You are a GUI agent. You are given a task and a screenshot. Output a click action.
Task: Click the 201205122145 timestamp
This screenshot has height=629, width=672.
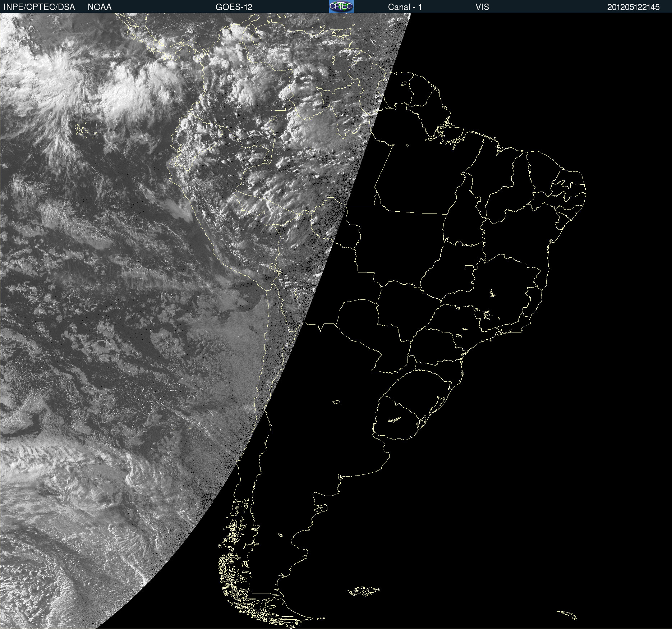point(633,7)
